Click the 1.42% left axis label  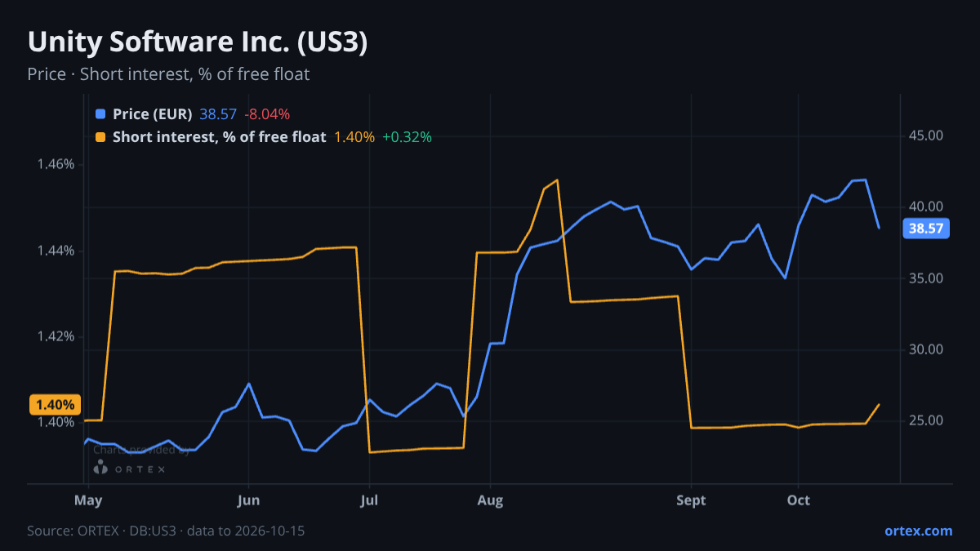pos(56,336)
